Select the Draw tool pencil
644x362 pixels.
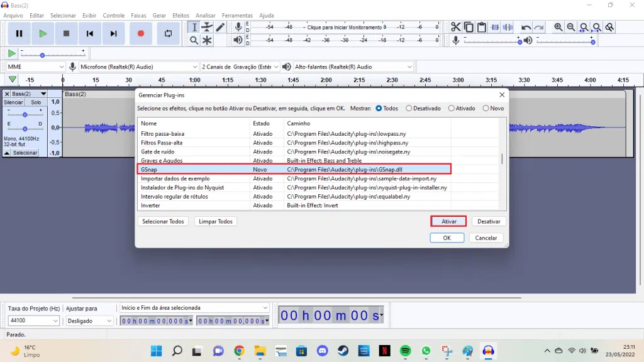(221, 27)
